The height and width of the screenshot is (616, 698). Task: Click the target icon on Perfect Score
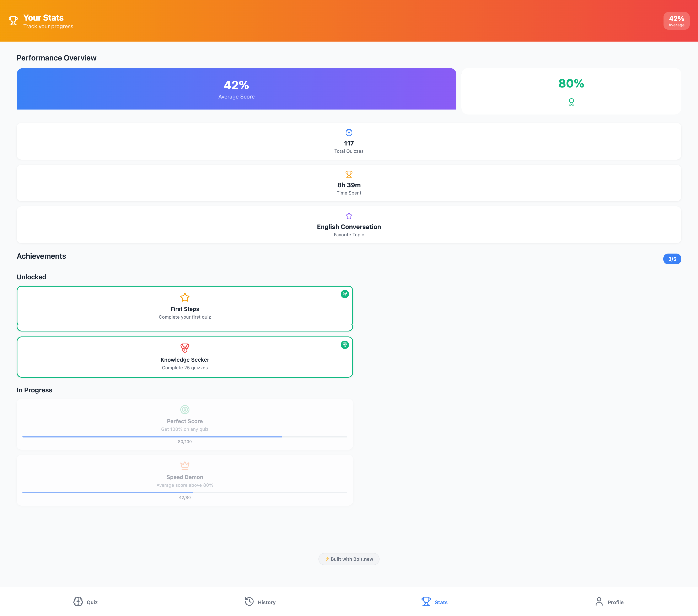click(x=185, y=409)
